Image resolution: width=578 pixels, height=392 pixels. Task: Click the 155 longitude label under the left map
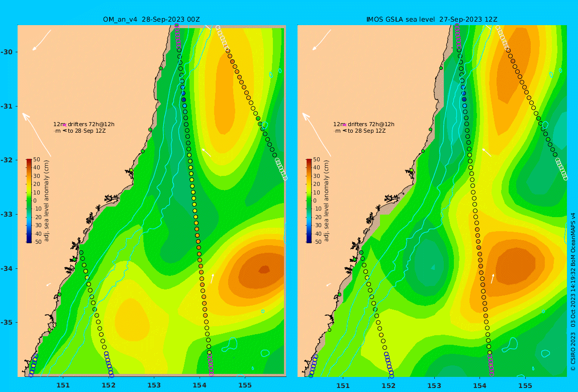[245, 385]
